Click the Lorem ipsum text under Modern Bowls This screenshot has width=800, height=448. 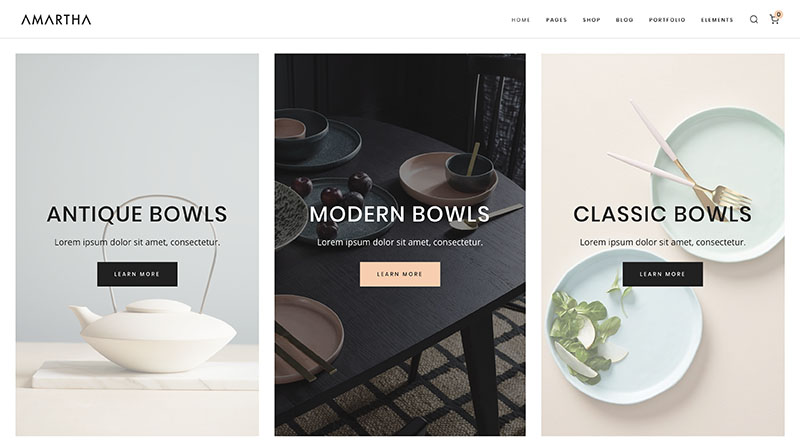(400, 242)
